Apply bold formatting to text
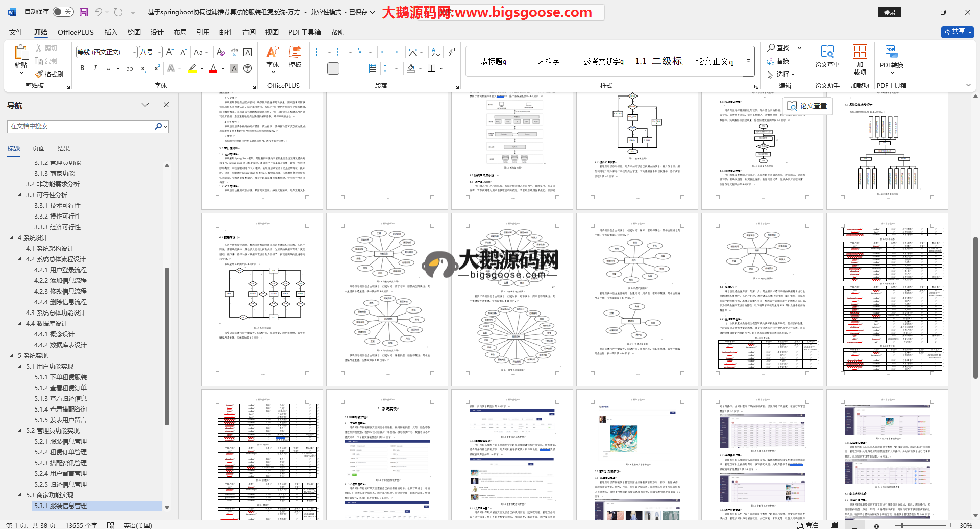 coord(82,68)
